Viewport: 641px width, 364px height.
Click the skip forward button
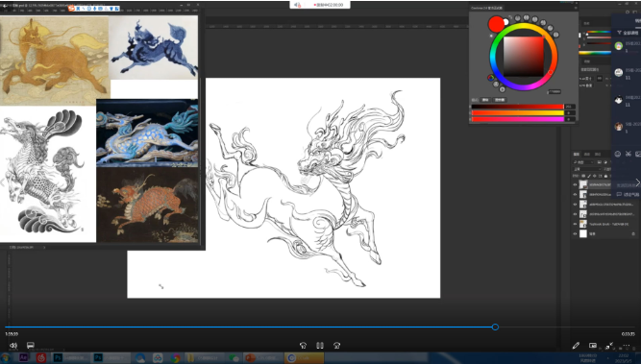[337, 345]
